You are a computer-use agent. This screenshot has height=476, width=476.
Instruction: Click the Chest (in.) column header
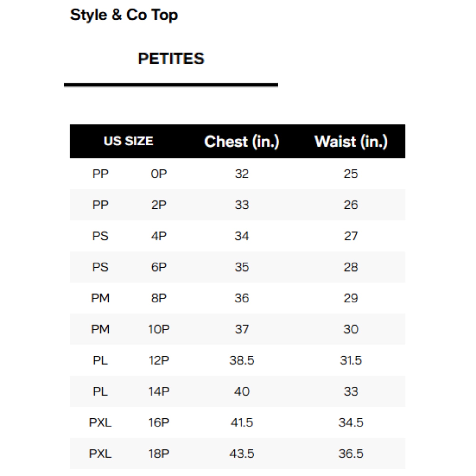(242, 141)
